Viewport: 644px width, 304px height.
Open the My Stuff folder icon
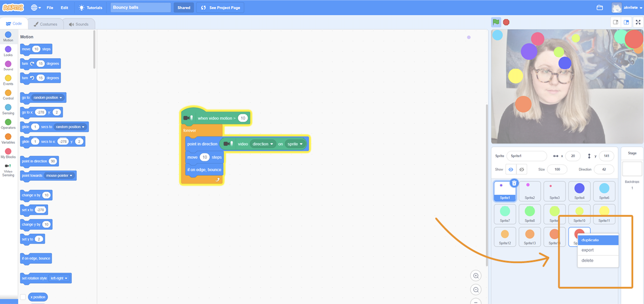(600, 7)
